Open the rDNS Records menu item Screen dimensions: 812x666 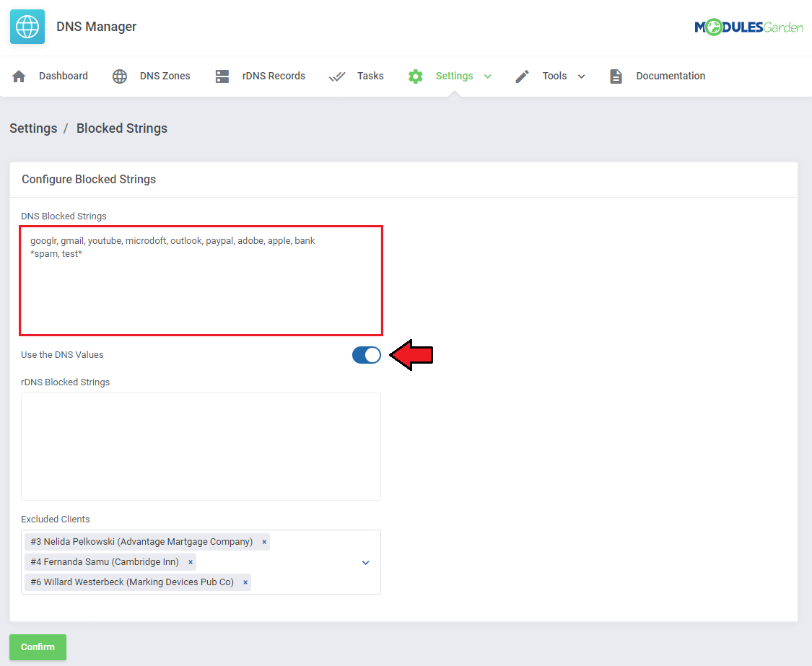(x=274, y=76)
